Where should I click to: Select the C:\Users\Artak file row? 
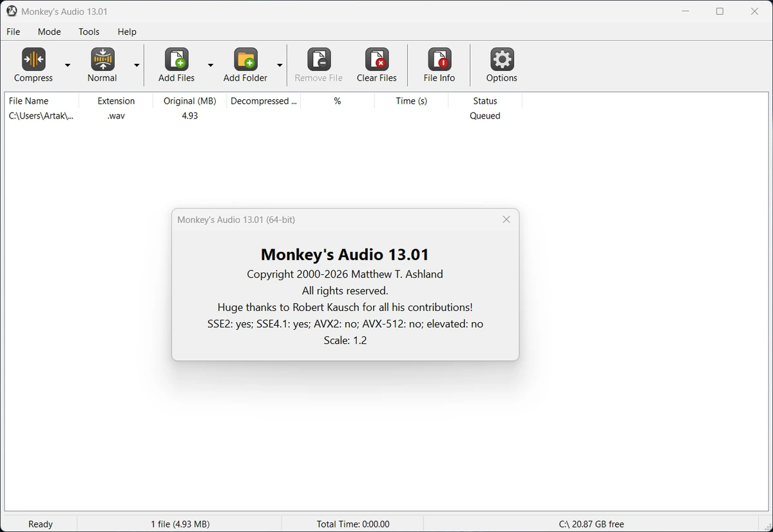point(263,116)
